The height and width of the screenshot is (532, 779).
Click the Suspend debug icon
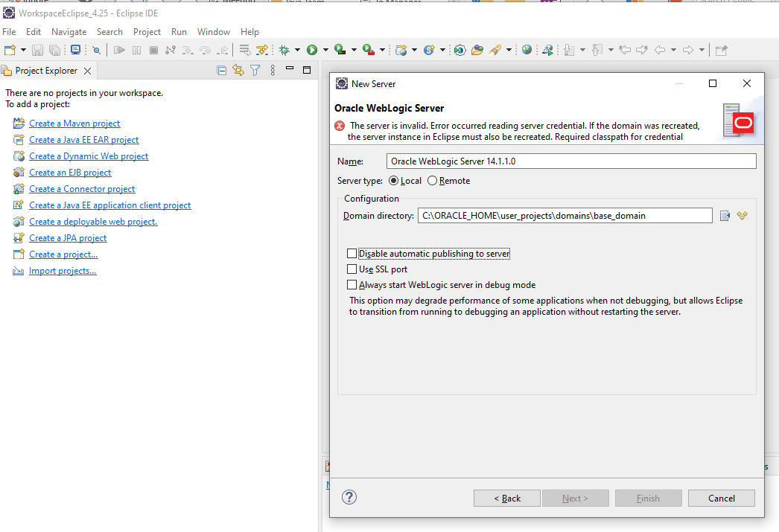point(136,50)
